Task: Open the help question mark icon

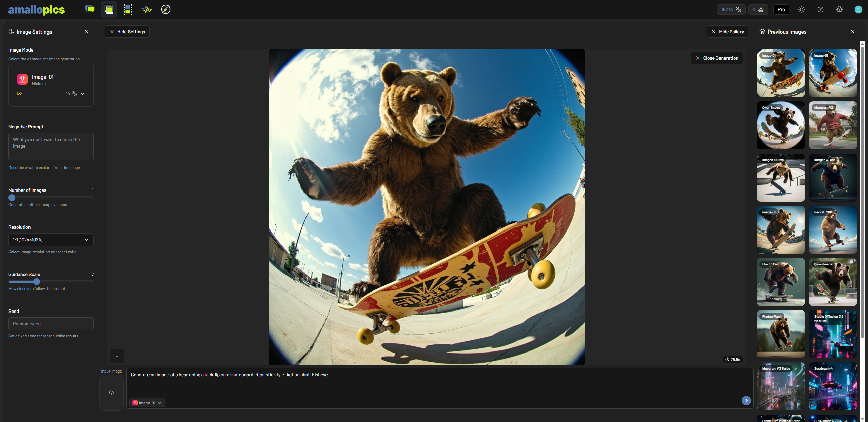Action: (x=820, y=9)
